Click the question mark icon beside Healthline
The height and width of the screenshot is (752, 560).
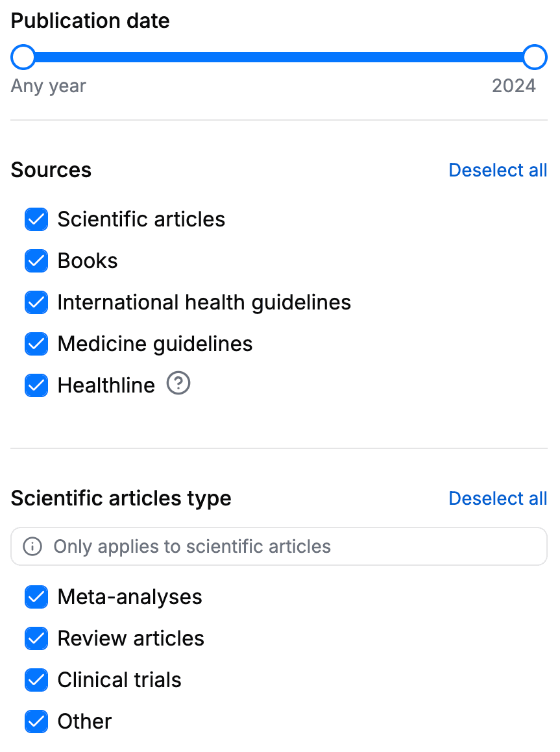pyautogui.click(x=178, y=384)
